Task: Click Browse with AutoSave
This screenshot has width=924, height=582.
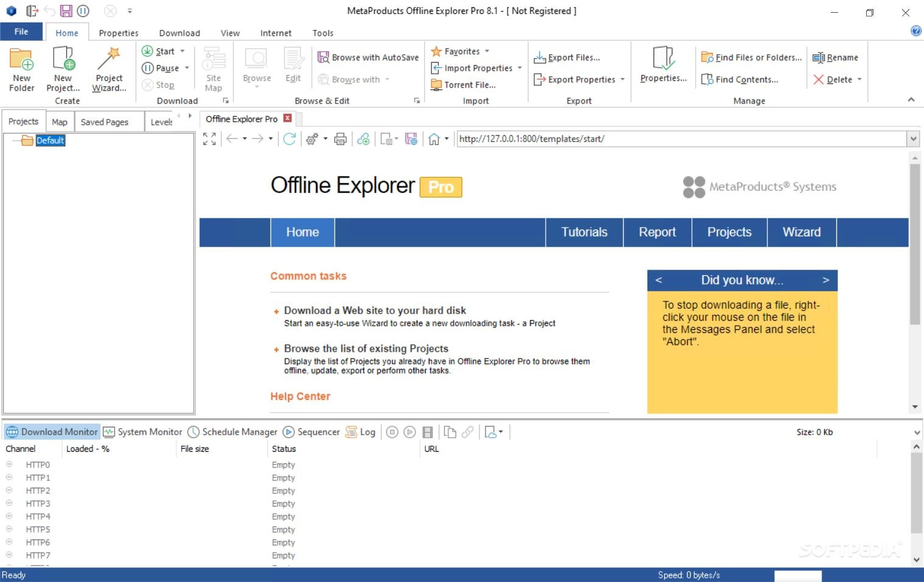Action: point(369,57)
